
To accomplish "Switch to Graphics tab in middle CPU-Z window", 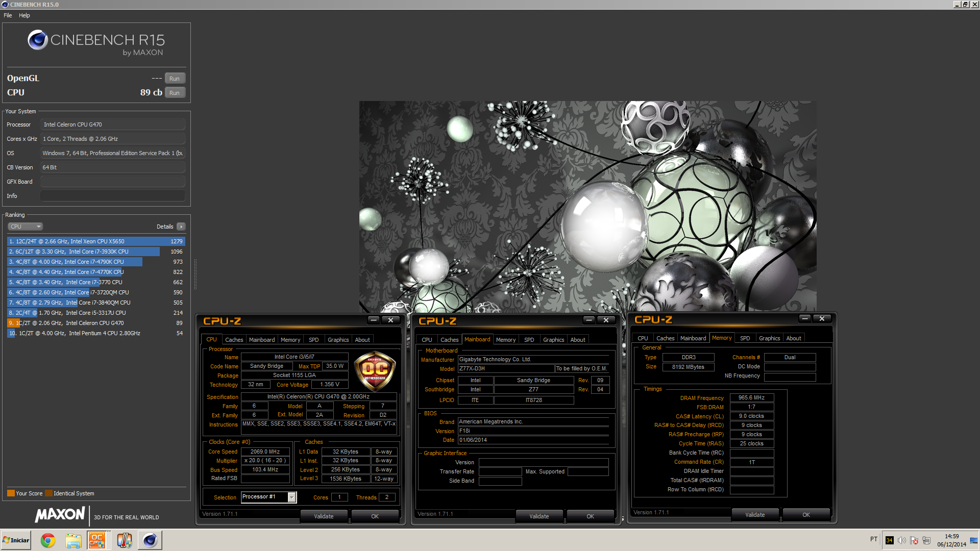I will pyautogui.click(x=554, y=340).
